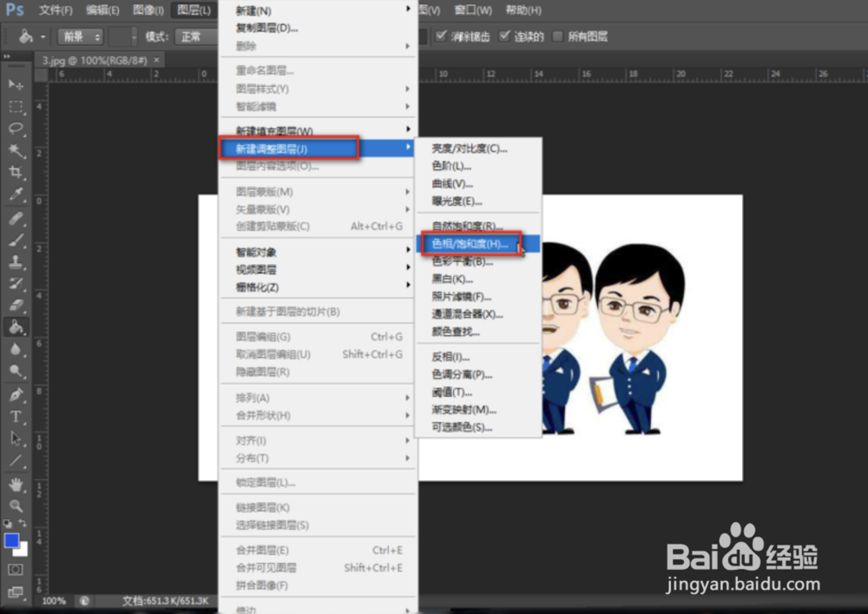Open the pattern picker dropdown arrow
Image resolution: width=868 pixels, height=614 pixels.
pos(134,36)
